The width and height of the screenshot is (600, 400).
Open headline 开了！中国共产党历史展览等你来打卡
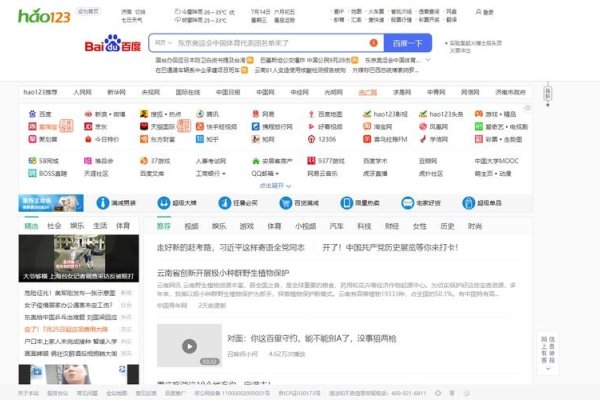click(x=390, y=248)
